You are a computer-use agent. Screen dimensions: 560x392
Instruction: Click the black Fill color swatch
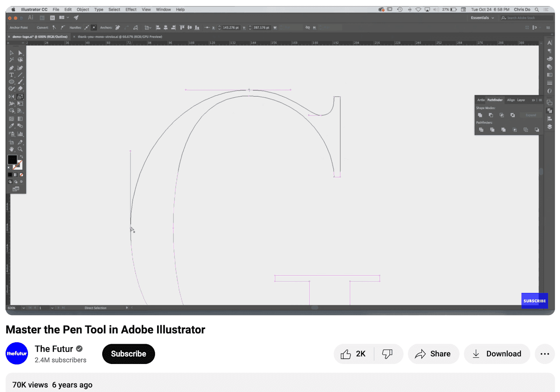click(x=13, y=160)
